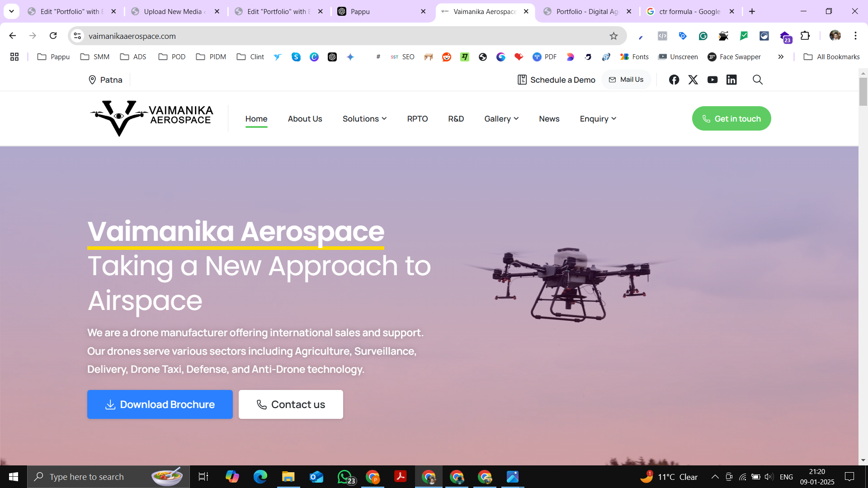Close the ctr formula Google tab
Screen dimensions: 868x488
coord(732,11)
